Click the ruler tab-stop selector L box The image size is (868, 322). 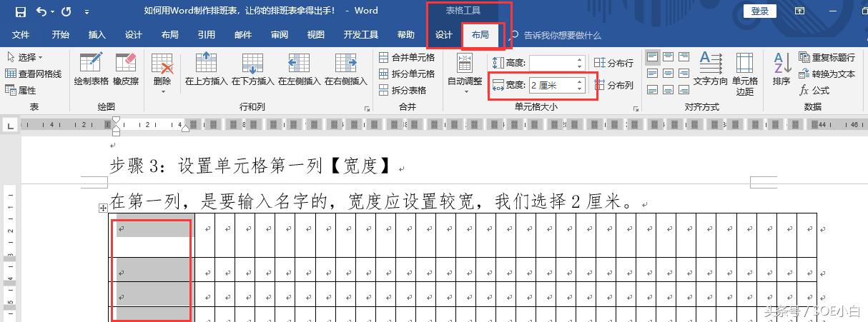click(x=10, y=125)
